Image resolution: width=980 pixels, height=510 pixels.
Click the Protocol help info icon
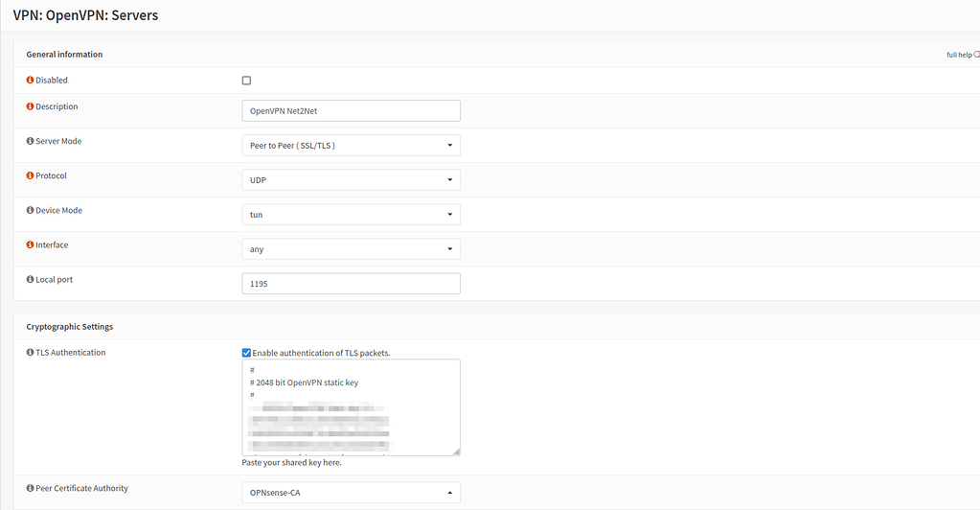pos(30,176)
